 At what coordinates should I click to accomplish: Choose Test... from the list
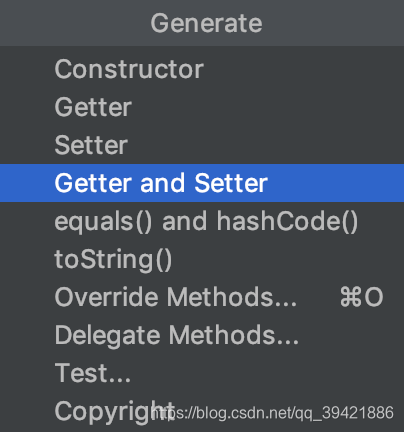202,373
